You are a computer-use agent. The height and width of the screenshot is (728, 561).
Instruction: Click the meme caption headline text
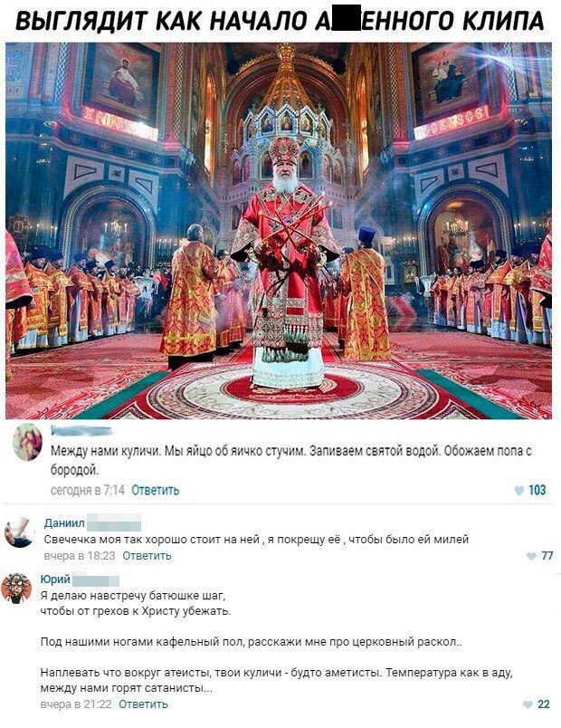(280, 21)
